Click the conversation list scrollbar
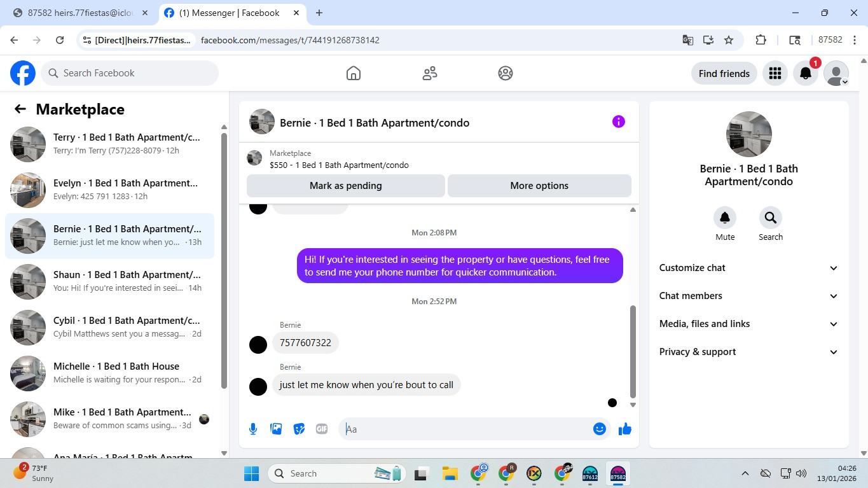The width and height of the screenshot is (868, 488). 224,261
